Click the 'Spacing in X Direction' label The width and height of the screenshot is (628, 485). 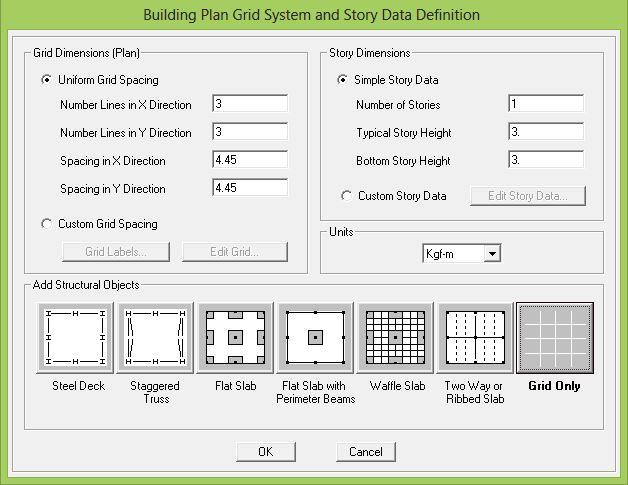click(x=113, y=161)
